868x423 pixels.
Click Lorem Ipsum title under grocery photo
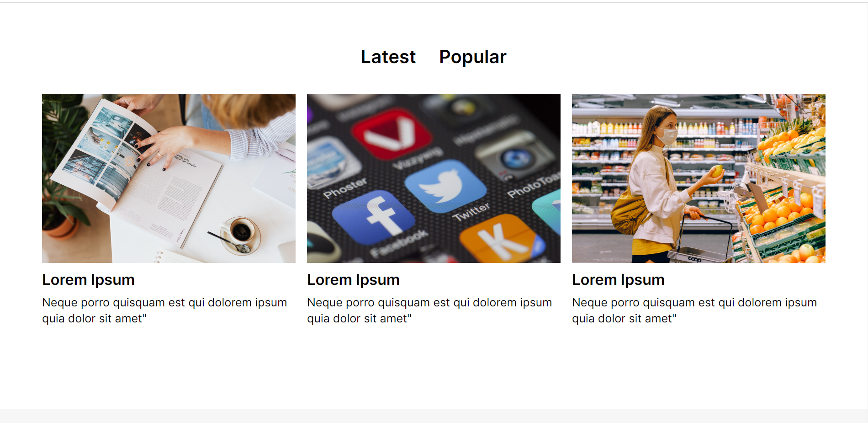[618, 280]
